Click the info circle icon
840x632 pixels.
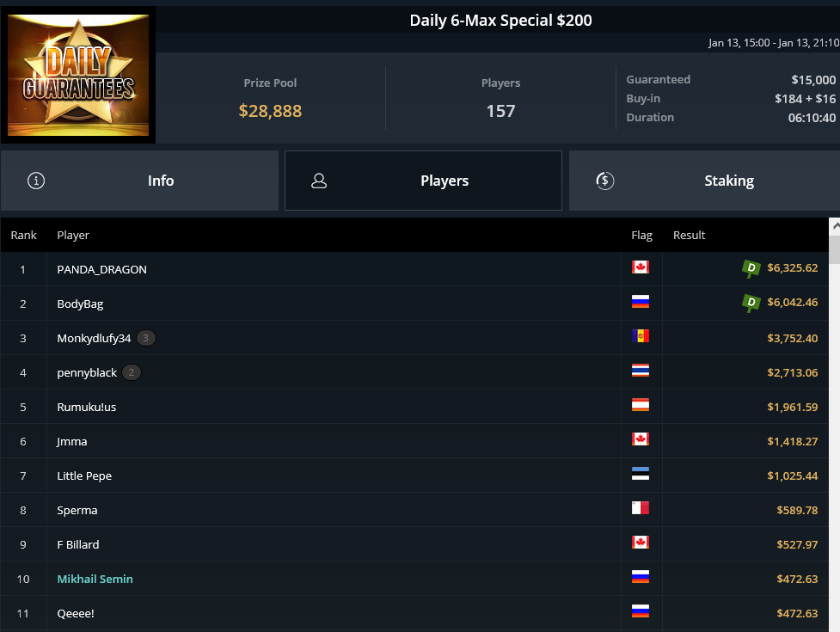click(x=36, y=181)
